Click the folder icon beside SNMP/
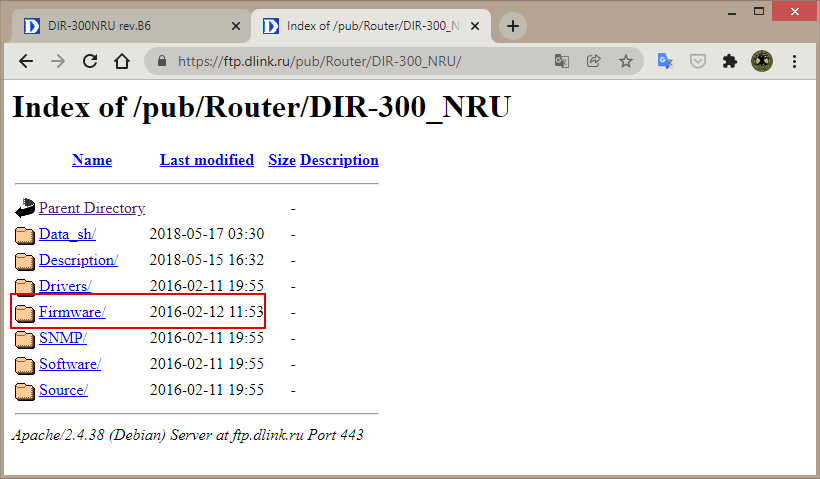The image size is (820, 479). [25, 339]
